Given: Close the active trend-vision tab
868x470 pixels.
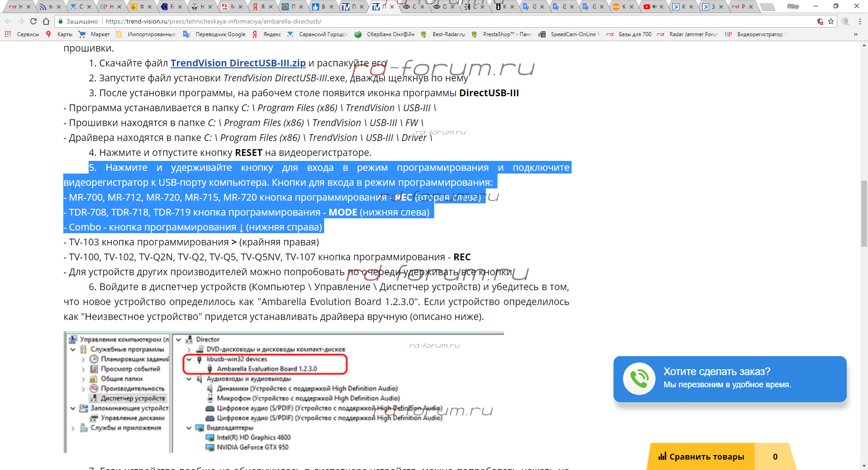Looking at the screenshot, I should [392, 7].
